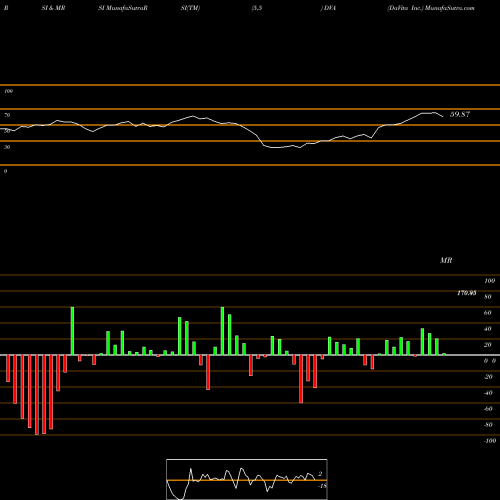Click the MR axis label -20
The image size is (500, 500).
(x=488, y=377)
